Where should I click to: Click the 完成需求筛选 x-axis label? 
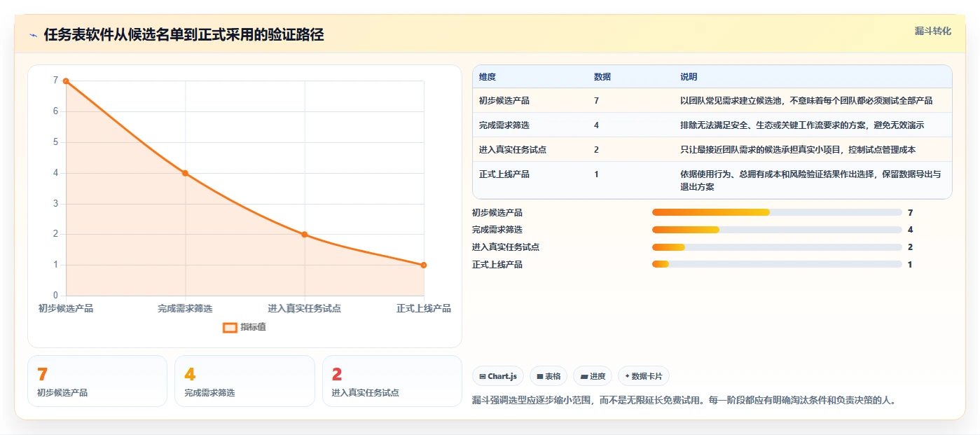[185, 308]
